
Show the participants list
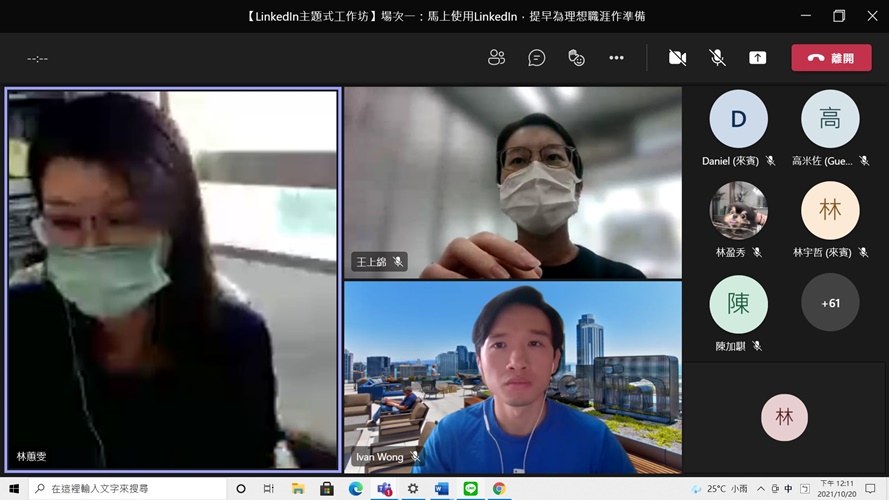pyautogui.click(x=496, y=58)
